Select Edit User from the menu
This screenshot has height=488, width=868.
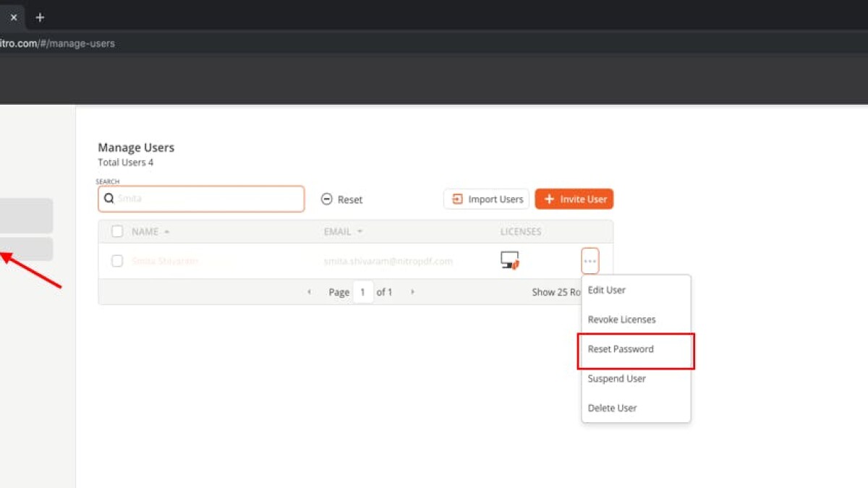click(x=607, y=290)
